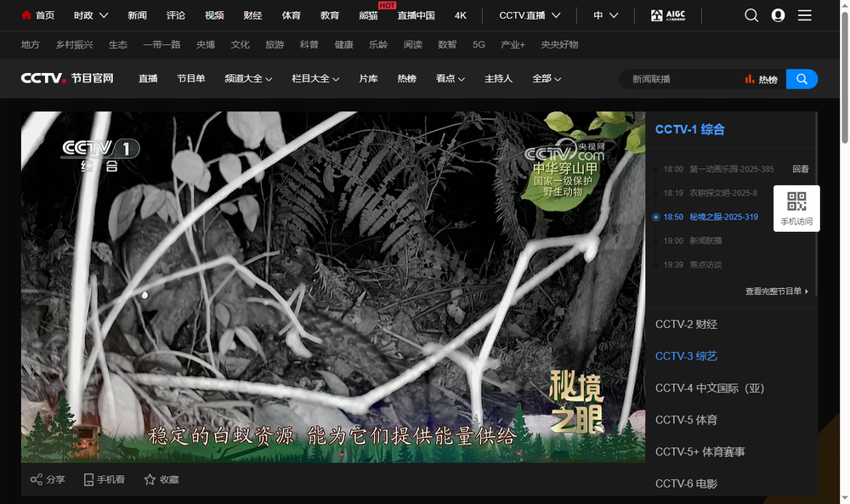Click the 热榜 chart icon beside the search box
850x504 pixels.
point(751,78)
